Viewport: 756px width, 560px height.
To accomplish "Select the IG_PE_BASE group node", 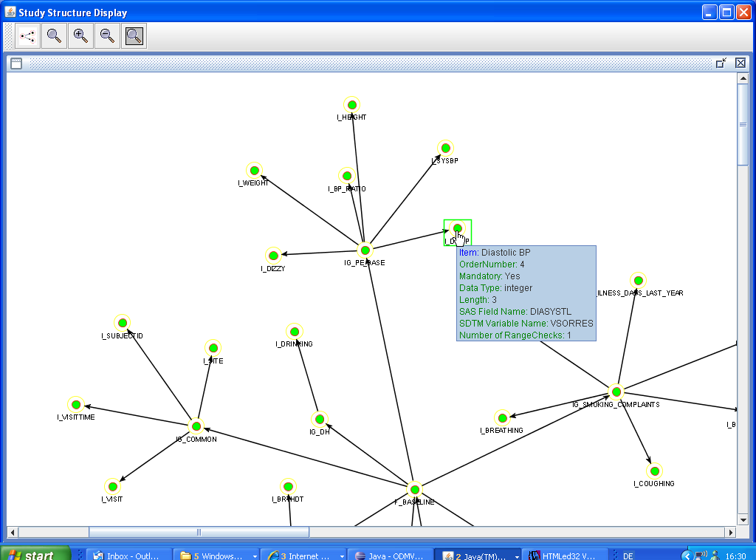I will [x=365, y=250].
